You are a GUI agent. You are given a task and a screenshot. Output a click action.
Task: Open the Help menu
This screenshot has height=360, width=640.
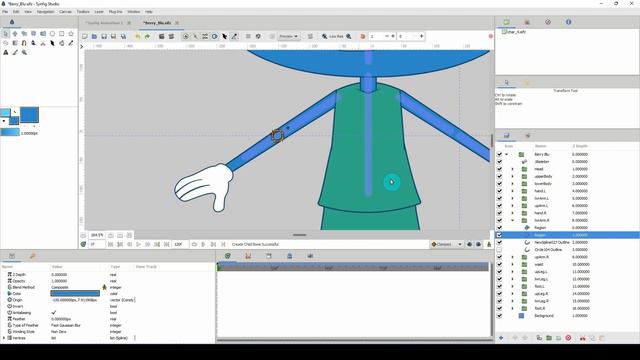[149, 12]
